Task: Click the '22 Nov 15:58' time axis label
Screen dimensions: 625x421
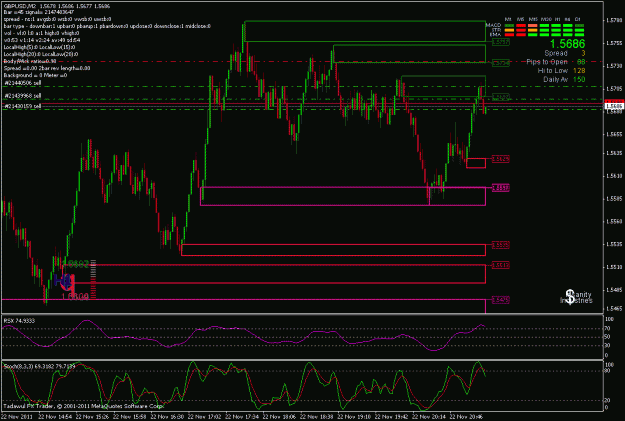Action: click(130, 417)
